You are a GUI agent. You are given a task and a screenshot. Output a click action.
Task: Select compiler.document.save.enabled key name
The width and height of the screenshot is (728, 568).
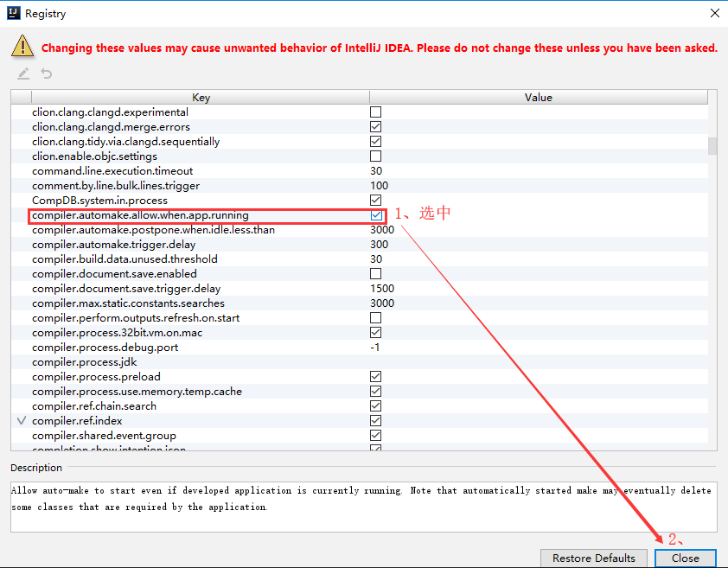coord(114,274)
